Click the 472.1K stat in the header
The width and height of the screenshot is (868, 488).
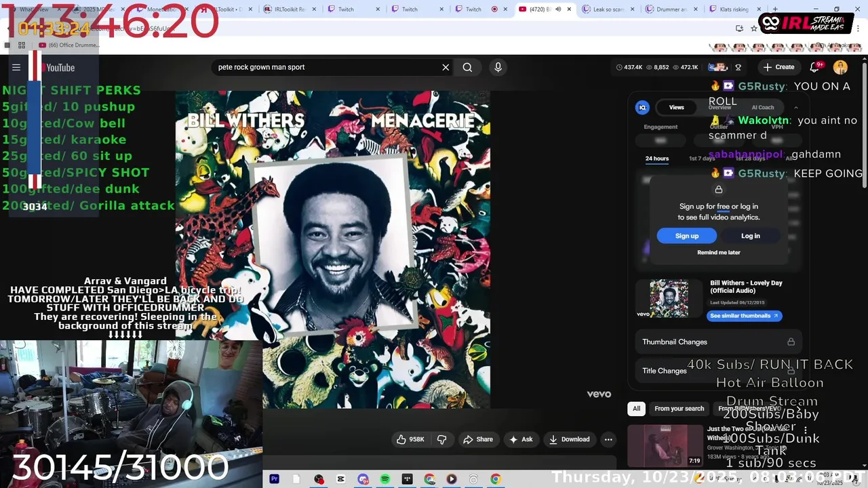686,67
